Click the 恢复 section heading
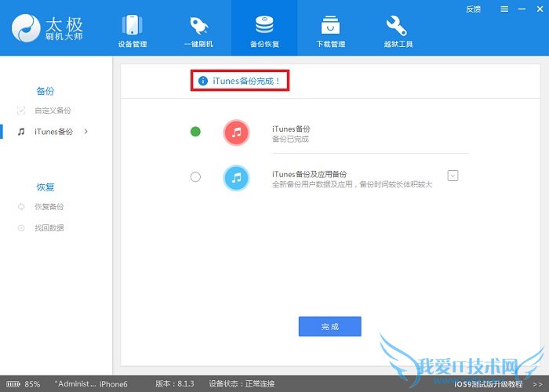 tap(45, 187)
